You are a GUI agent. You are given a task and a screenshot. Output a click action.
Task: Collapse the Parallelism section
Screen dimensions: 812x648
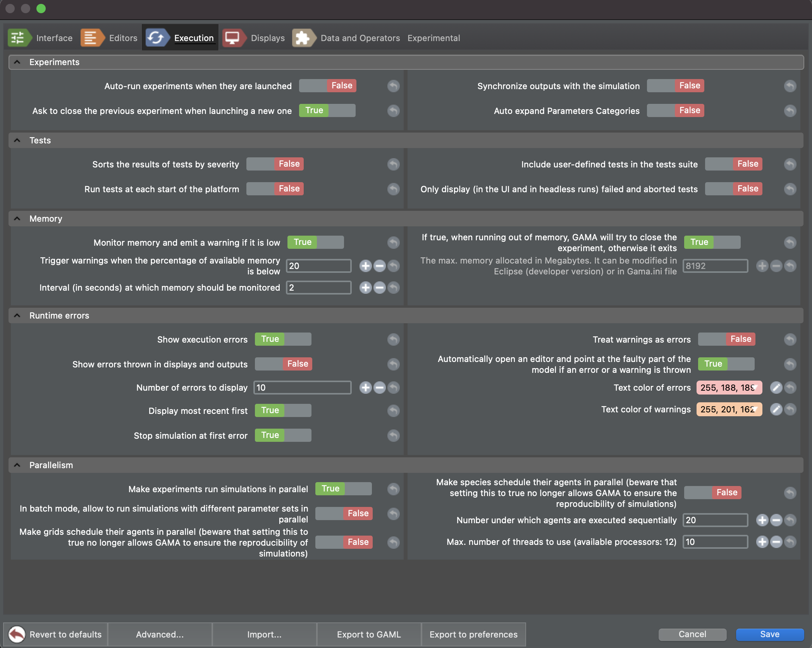click(17, 465)
